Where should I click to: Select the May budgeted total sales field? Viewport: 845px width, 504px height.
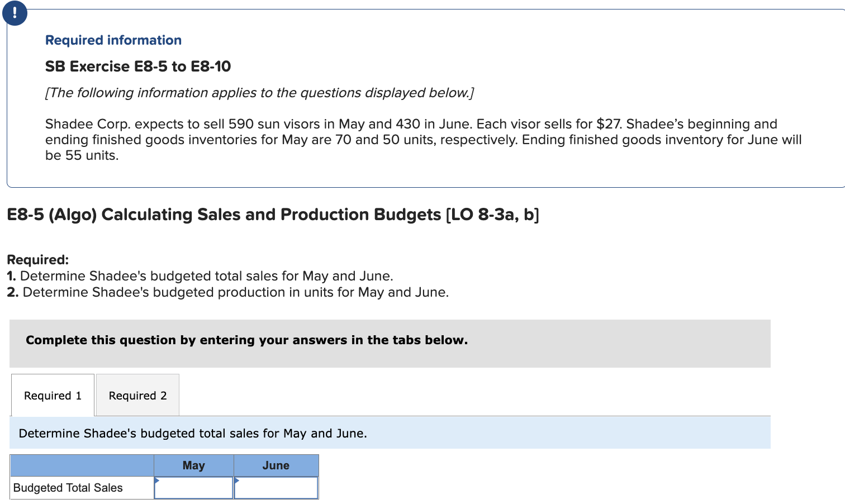pos(193,488)
